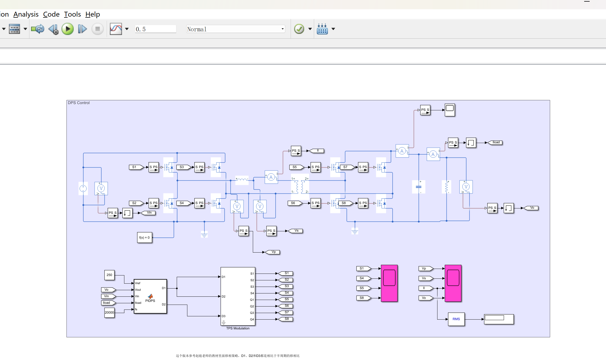
Task: Click the Build Model icon
Action: coord(322,29)
